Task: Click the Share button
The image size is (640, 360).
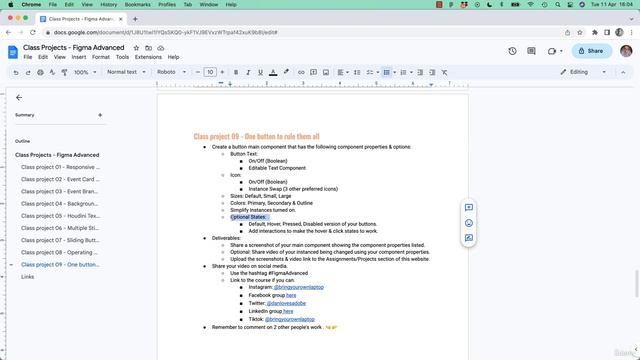Action: [591, 51]
